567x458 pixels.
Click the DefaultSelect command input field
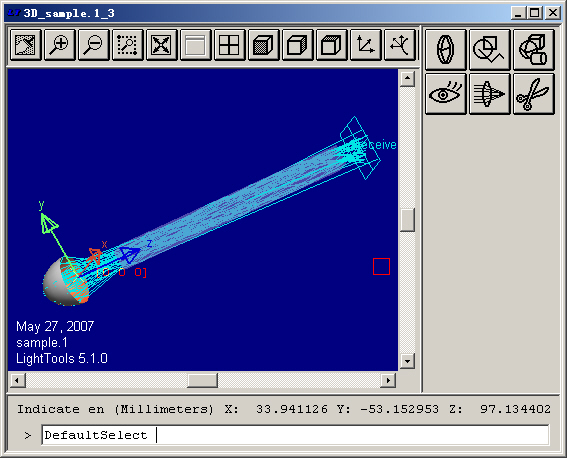(295, 435)
